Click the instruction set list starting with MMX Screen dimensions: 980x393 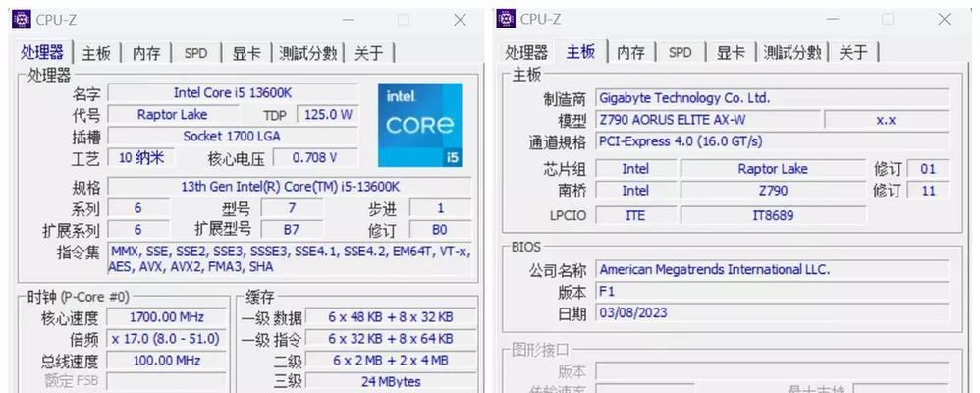click(x=290, y=259)
